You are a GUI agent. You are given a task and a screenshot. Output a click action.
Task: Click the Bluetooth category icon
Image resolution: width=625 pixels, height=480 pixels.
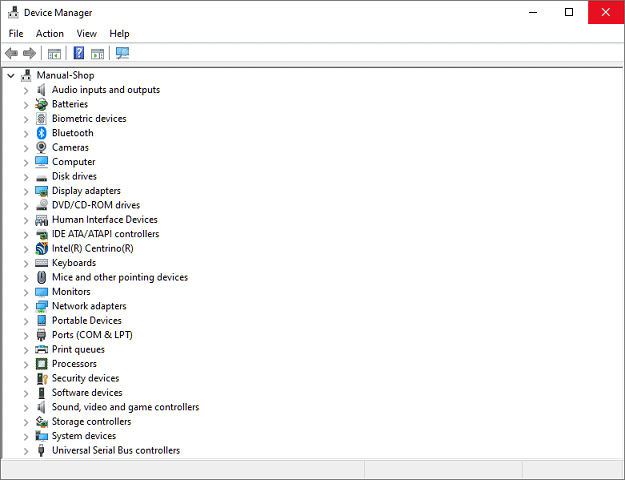(42, 133)
